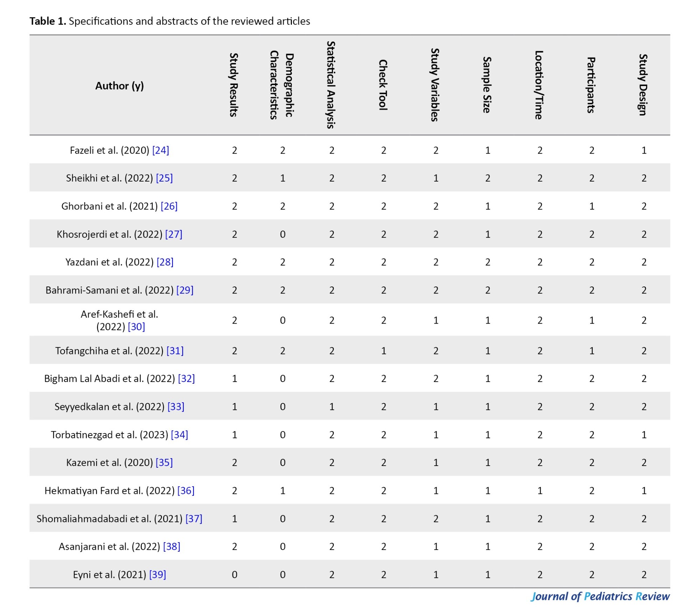Click Torbatinezgad row Study Design value 1
The width and height of the screenshot is (700, 616).
(644, 435)
